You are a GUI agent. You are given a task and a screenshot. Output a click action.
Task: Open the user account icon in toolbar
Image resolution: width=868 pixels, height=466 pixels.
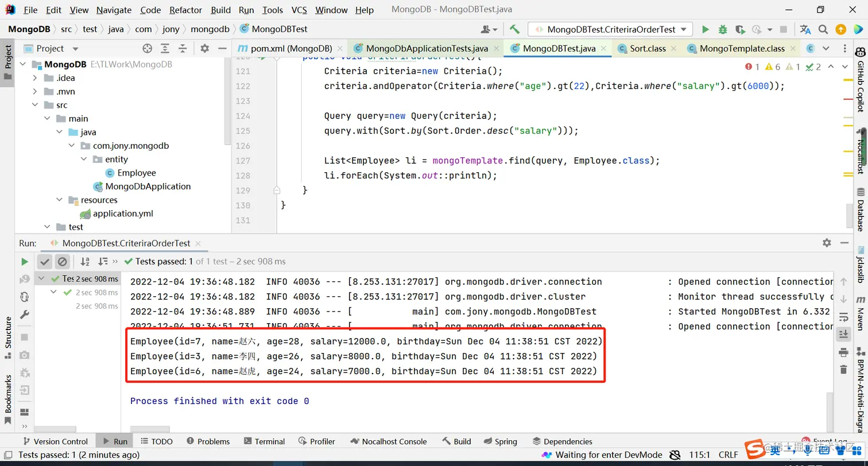coord(489,29)
